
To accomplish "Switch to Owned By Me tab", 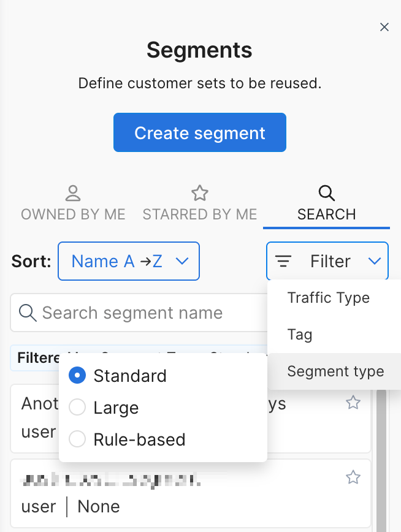I will (73, 214).
